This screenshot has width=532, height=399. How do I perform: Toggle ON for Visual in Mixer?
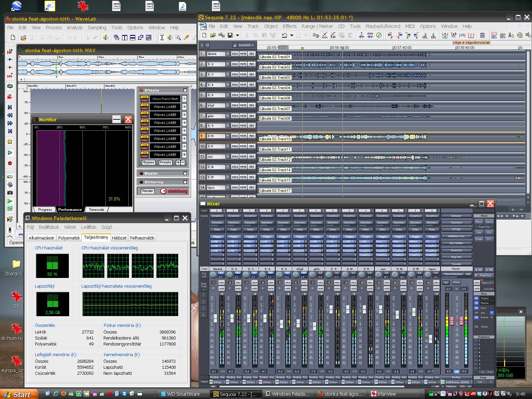[x=476, y=327]
